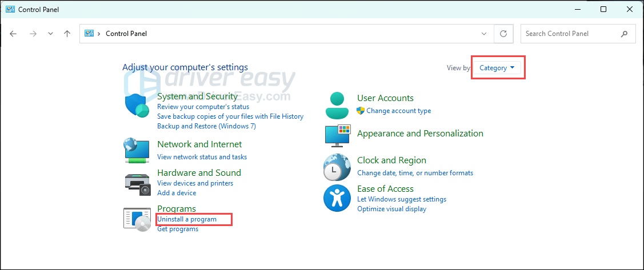Open the Network and Internet globe icon

coord(137,150)
